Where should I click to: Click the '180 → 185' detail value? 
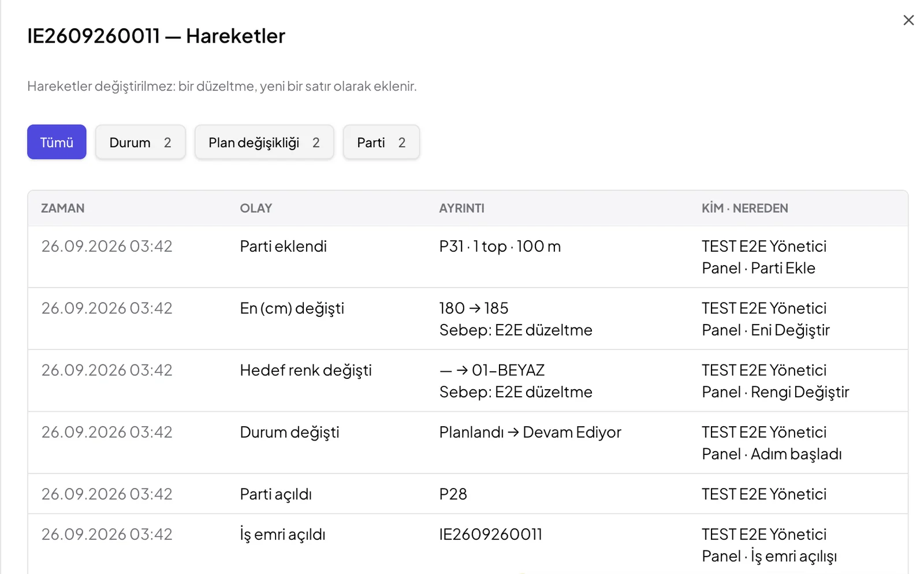tap(474, 308)
